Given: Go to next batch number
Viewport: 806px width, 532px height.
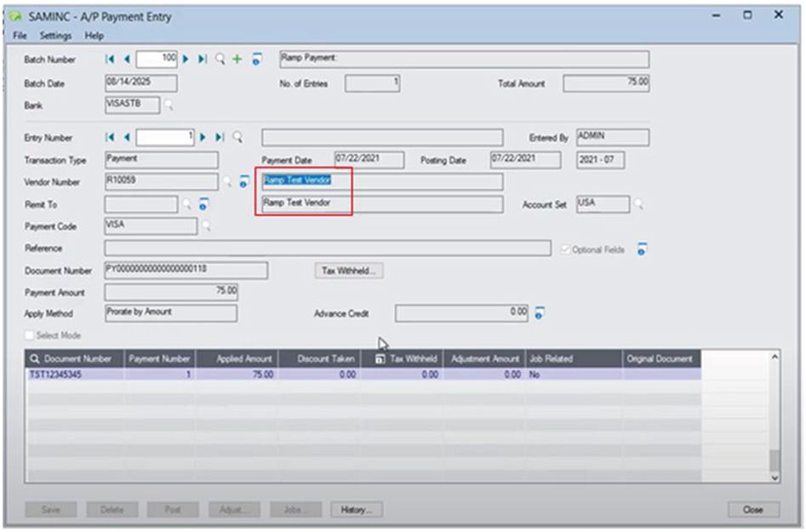Looking at the screenshot, I should pyautogui.click(x=186, y=59).
